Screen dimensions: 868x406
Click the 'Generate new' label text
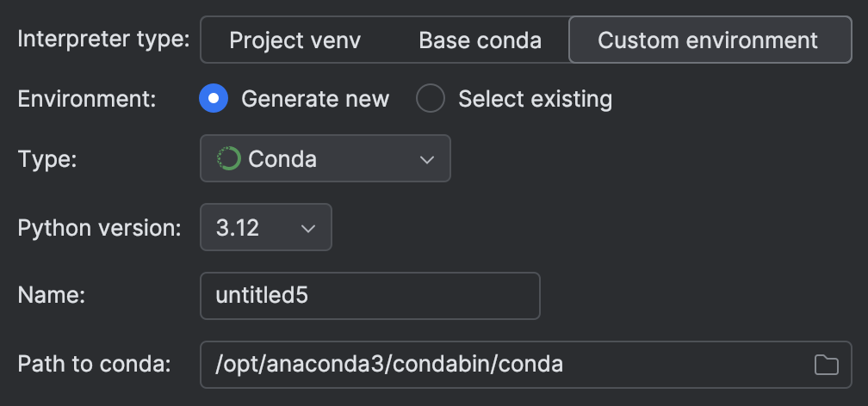(x=315, y=99)
